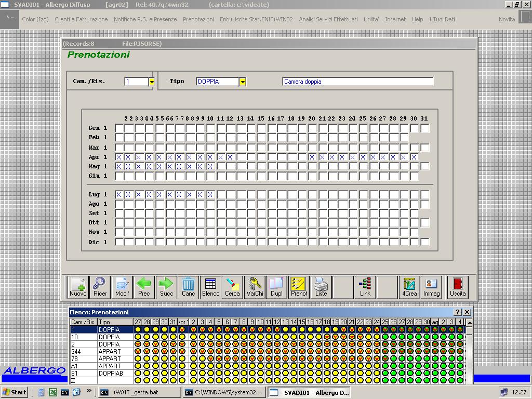The height and width of the screenshot is (399, 532).
Task: Click the system tray network icon
Action: [x=504, y=392]
